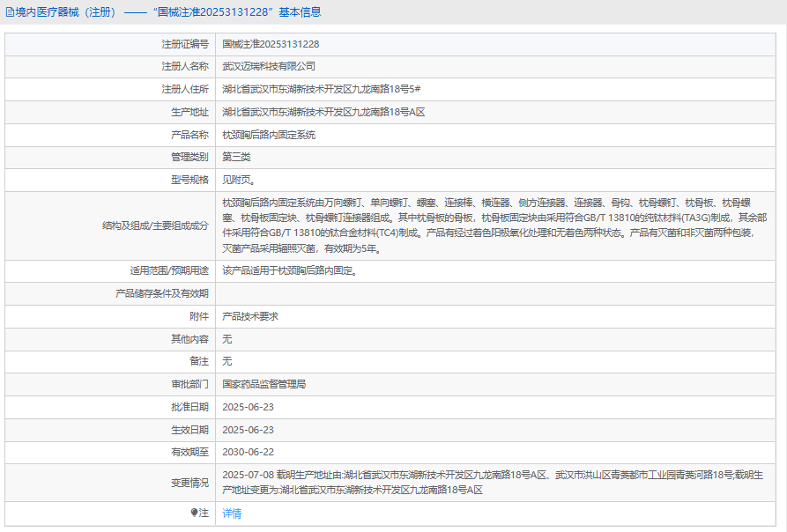Click the 生效日期 label

pos(189,430)
